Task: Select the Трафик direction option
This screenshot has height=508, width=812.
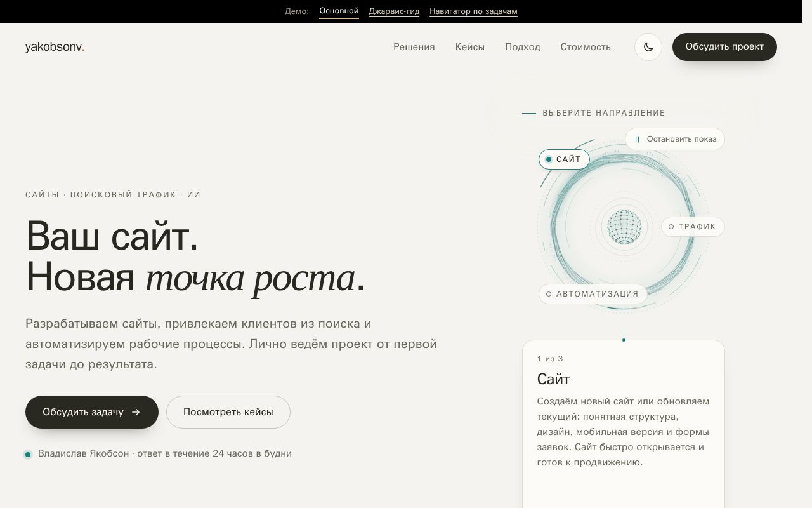Action: coord(693,227)
